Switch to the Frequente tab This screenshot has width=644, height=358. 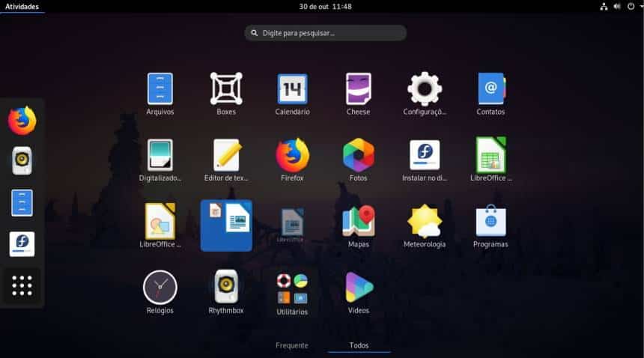click(x=292, y=345)
